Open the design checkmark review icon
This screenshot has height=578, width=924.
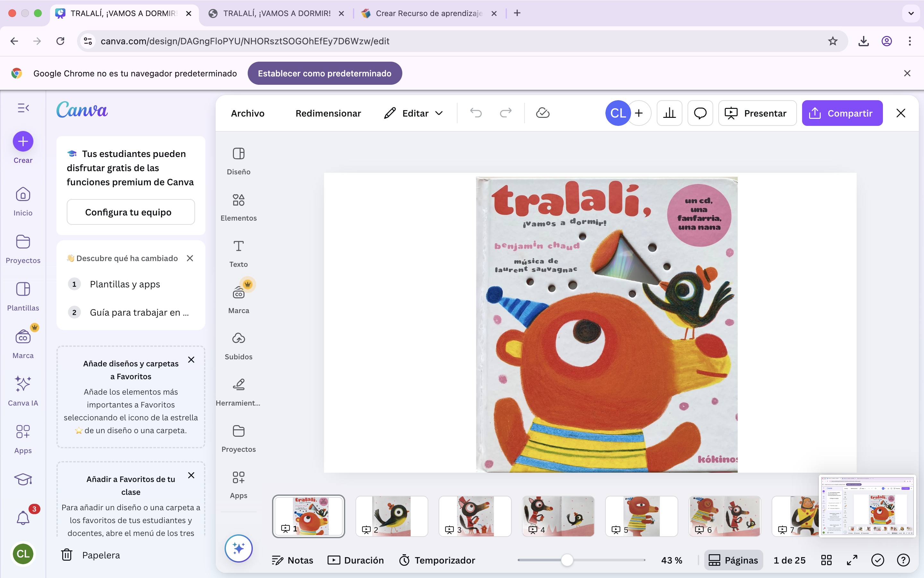(x=877, y=560)
